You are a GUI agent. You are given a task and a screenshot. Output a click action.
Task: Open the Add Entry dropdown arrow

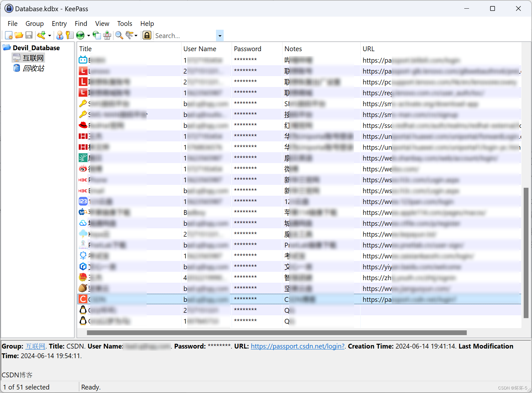pos(50,35)
